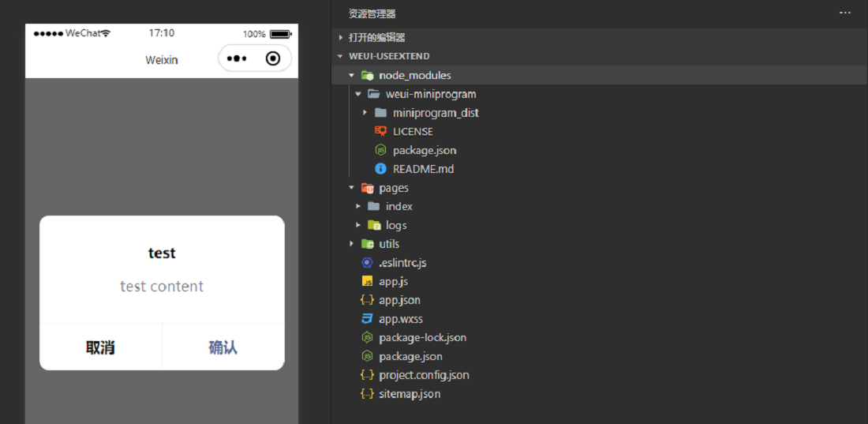Click the Weixin navigation bar title
Image resolution: width=868 pixels, height=424 pixels.
point(162,60)
